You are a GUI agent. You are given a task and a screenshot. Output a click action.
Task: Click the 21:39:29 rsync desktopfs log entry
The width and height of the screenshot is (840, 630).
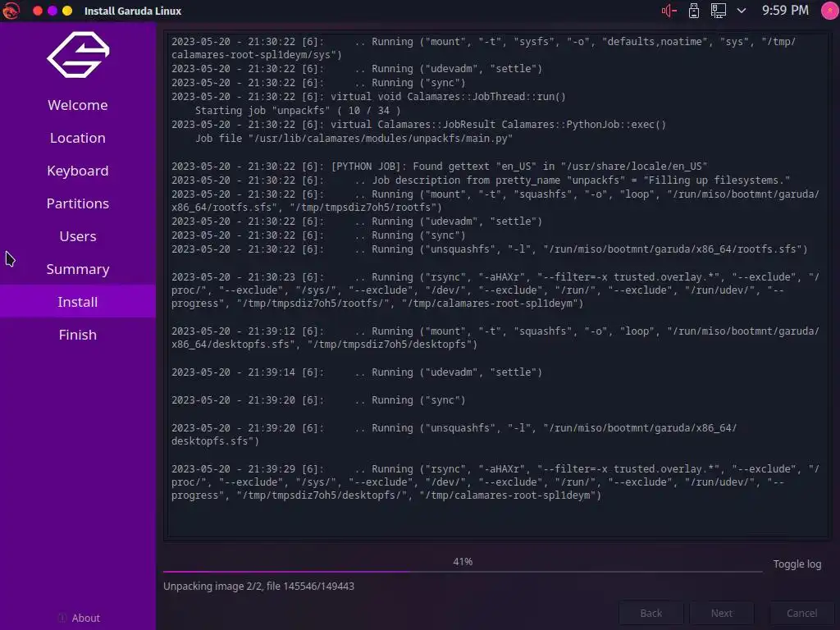coord(495,482)
